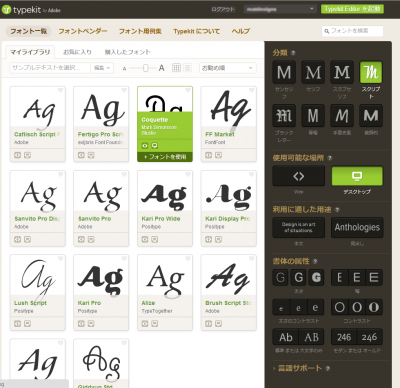The image size is (400, 388).
Task: Adjust the sample text size slider
Action: (145, 68)
